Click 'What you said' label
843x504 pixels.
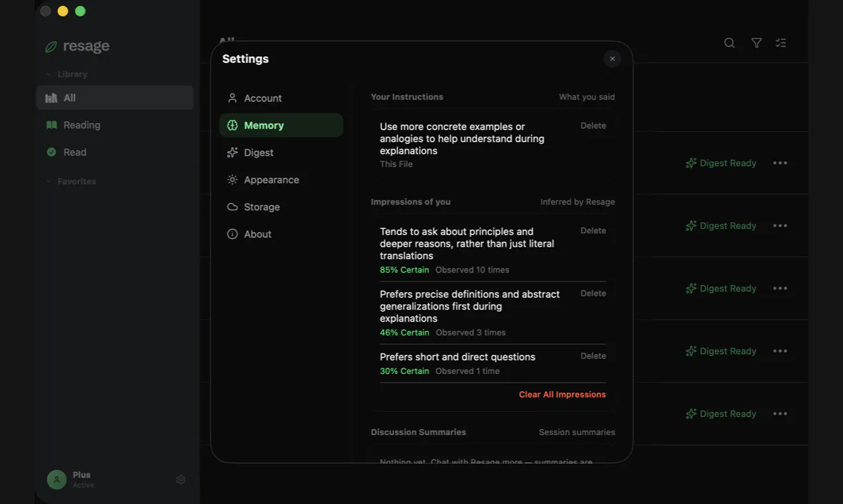click(587, 97)
